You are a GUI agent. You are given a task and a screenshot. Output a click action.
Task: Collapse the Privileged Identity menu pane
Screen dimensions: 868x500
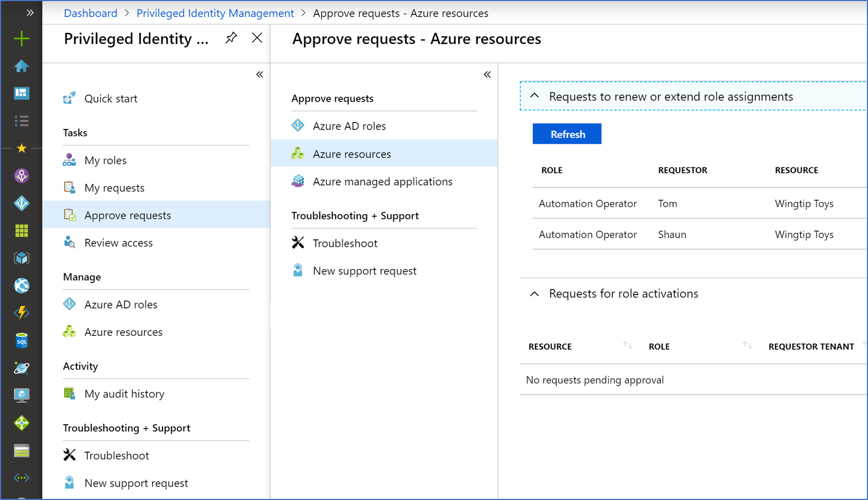click(x=260, y=74)
